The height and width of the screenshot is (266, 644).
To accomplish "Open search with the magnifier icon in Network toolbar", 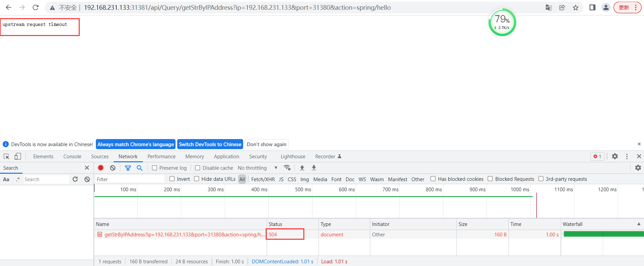I will [x=140, y=168].
